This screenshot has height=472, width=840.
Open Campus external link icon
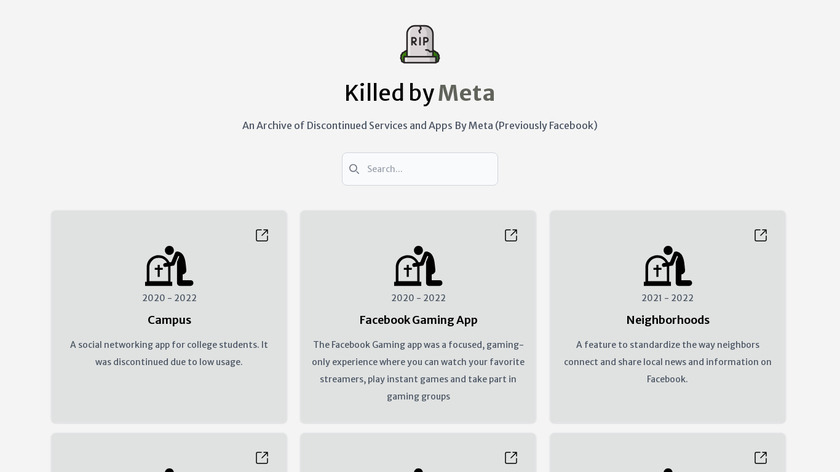[x=262, y=235]
